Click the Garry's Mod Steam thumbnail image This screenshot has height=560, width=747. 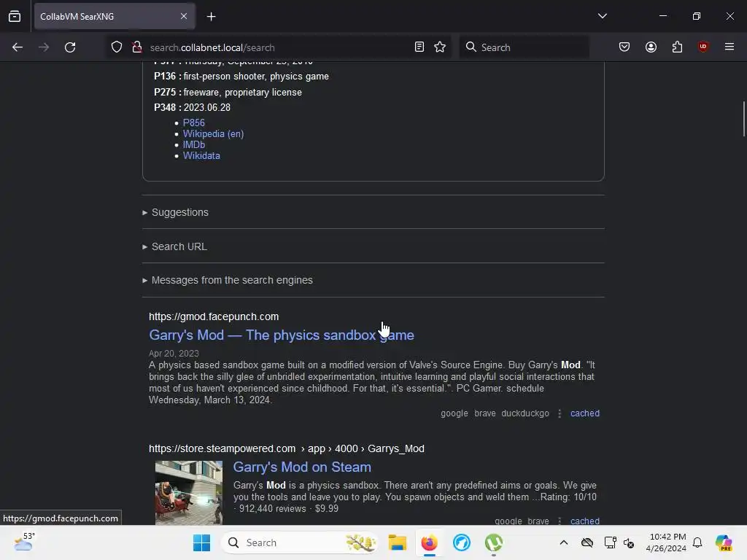pos(189,493)
